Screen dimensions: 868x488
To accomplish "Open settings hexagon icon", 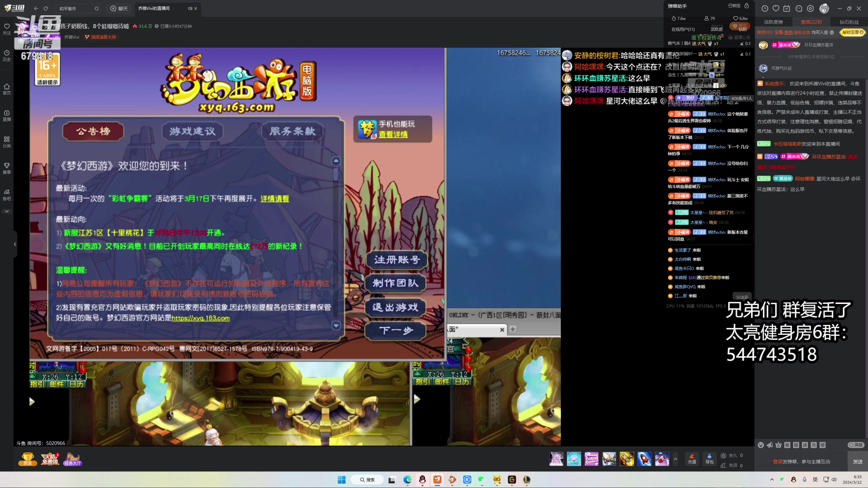I will click(810, 8).
